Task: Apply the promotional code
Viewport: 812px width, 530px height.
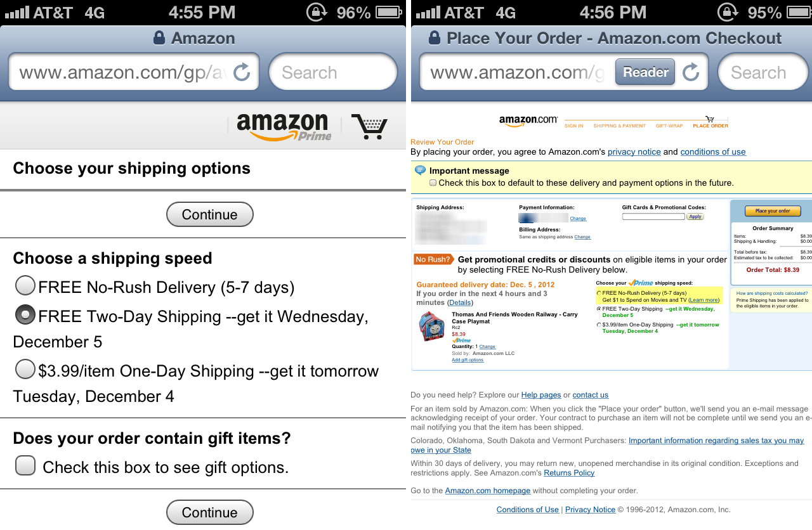Action: point(695,217)
